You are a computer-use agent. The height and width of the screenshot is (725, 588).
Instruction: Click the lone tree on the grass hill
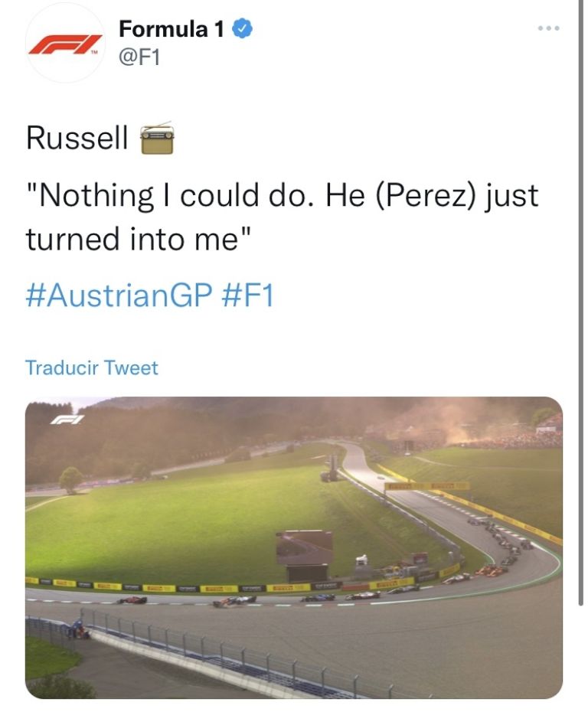[x=70, y=479]
